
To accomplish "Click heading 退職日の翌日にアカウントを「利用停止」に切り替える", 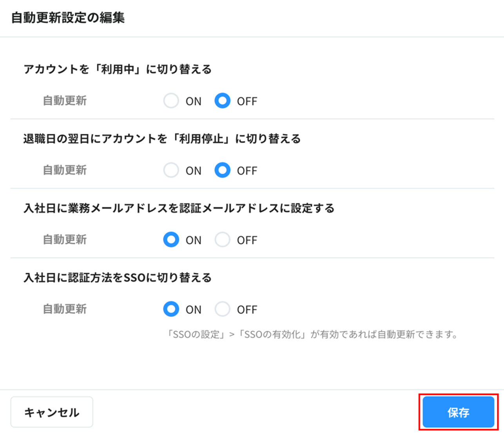I will pos(162,139).
